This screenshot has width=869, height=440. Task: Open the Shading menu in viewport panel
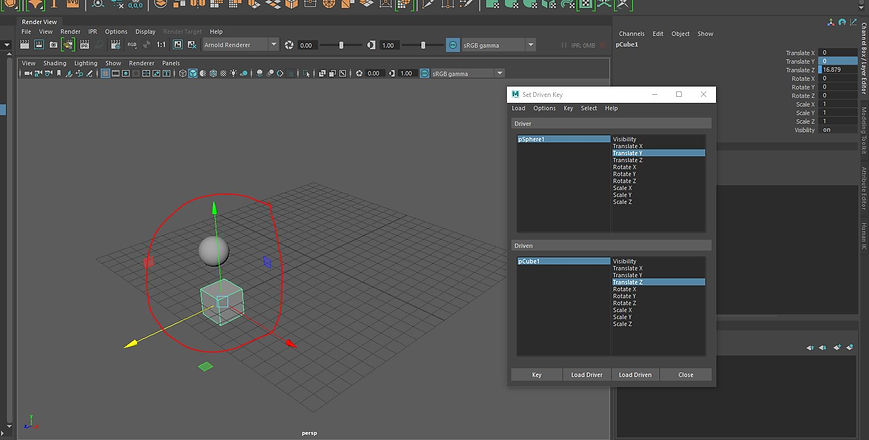(55, 63)
